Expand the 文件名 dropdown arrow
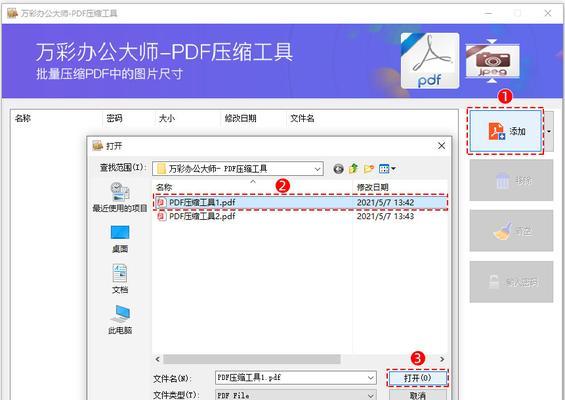This screenshot has height=400, width=565. [x=371, y=378]
